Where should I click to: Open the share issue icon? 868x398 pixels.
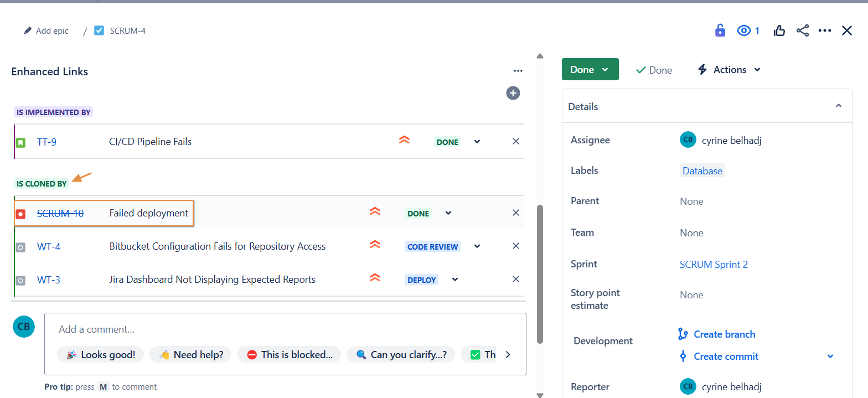tap(803, 31)
